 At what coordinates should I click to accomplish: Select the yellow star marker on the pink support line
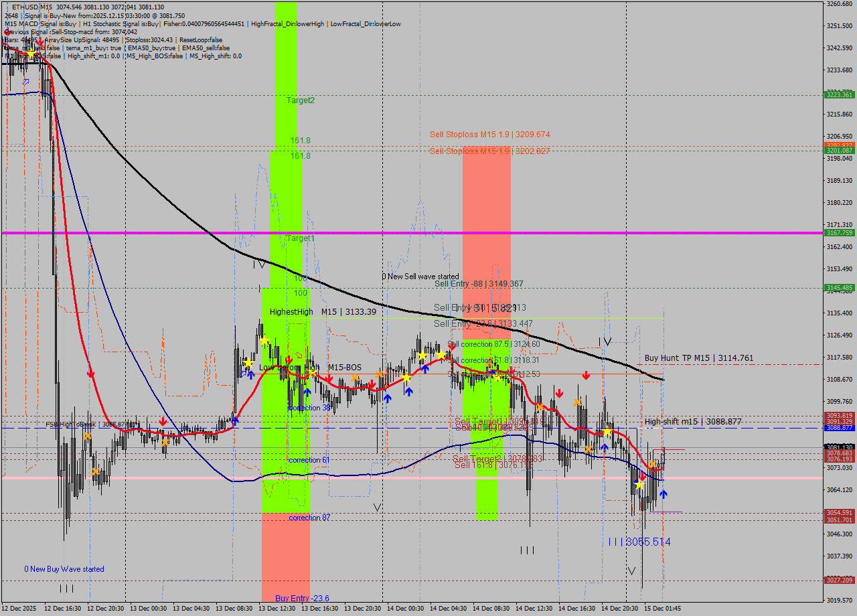[x=639, y=483]
